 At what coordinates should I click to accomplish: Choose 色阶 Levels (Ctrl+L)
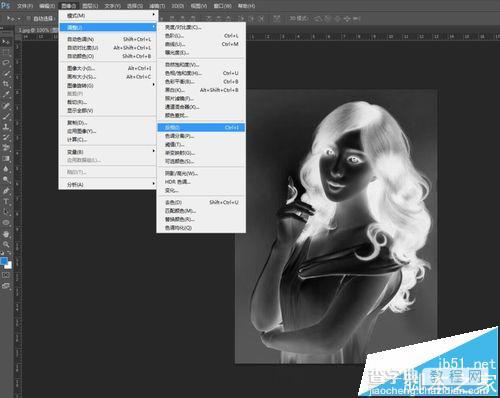[x=201, y=35]
